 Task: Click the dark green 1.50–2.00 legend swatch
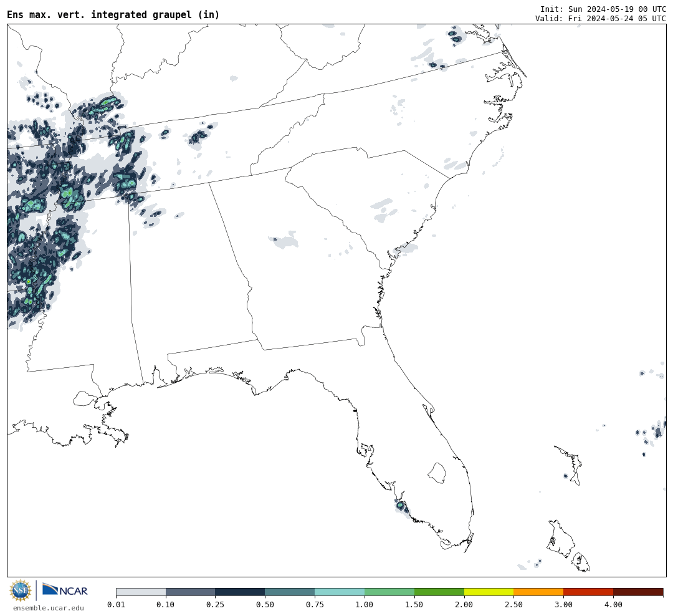point(439,592)
